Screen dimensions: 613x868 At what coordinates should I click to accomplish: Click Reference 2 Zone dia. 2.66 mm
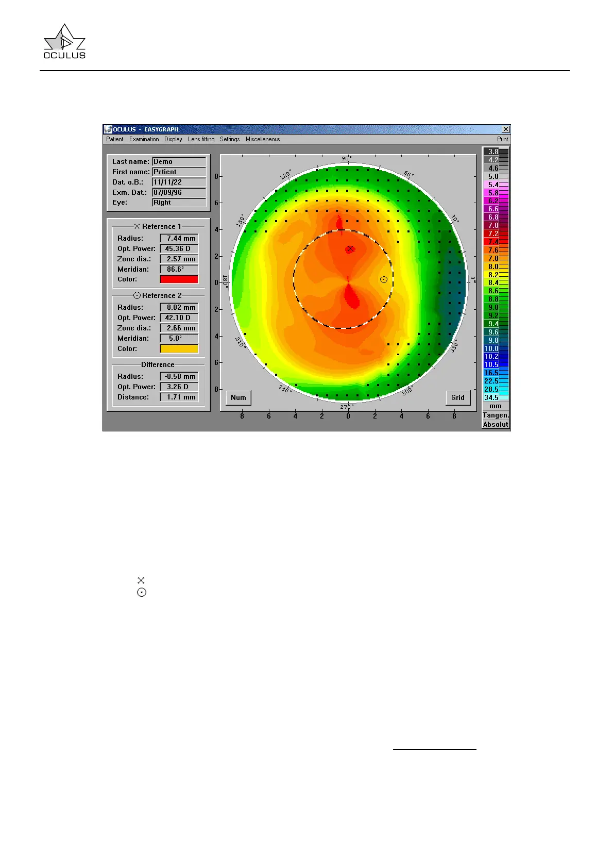[179, 328]
